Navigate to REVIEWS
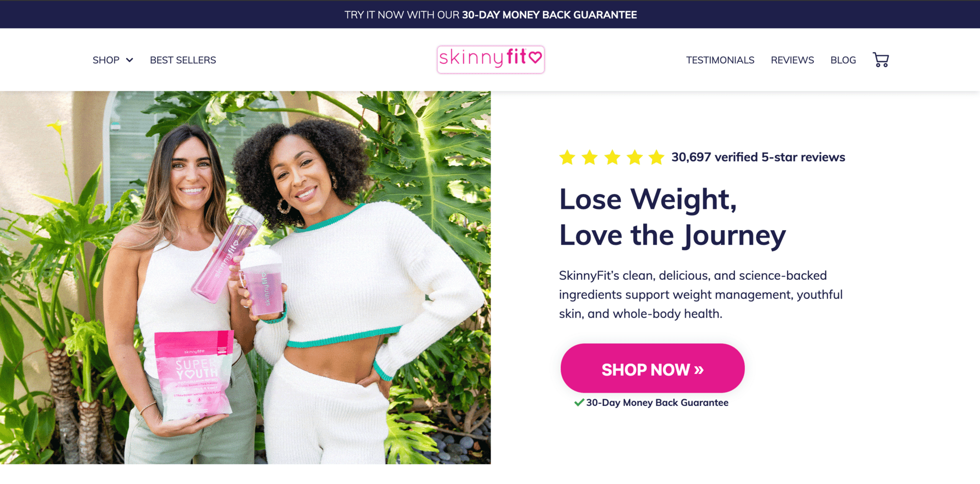The width and height of the screenshot is (980, 484). 792,60
